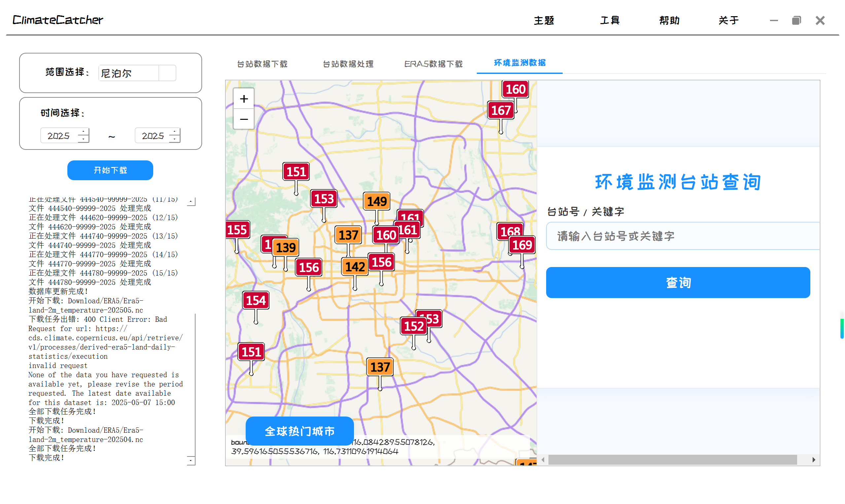Click the orange 142 station marker
Viewport: 845px width, 504px height.
pyautogui.click(x=355, y=267)
